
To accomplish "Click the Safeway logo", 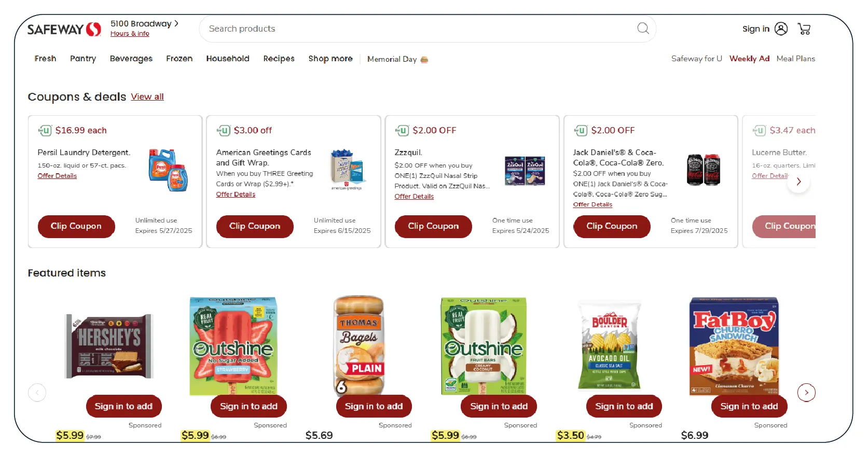I will coord(64,29).
